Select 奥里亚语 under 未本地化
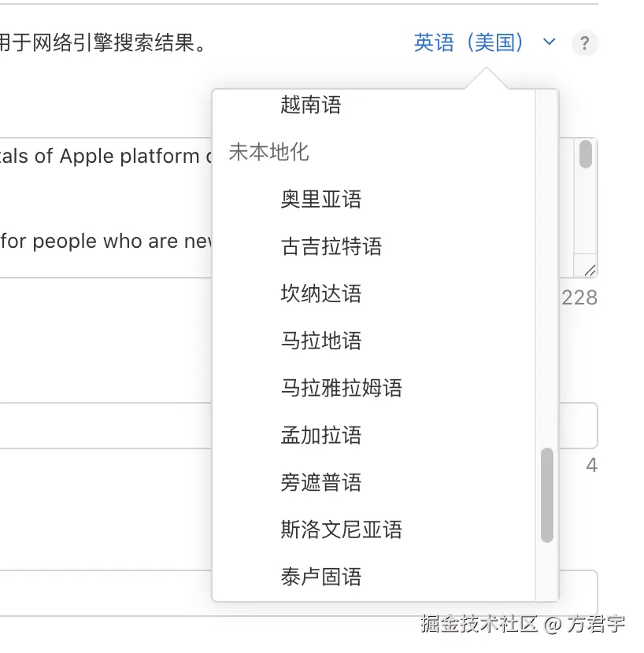This screenshot has height=653, width=644. (320, 199)
